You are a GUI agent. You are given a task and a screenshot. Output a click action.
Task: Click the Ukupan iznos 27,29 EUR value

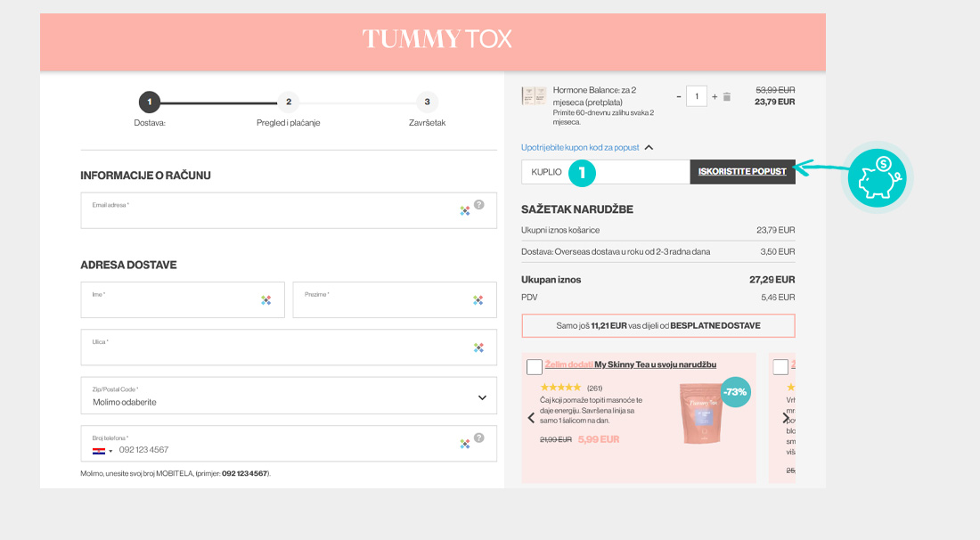click(772, 280)
